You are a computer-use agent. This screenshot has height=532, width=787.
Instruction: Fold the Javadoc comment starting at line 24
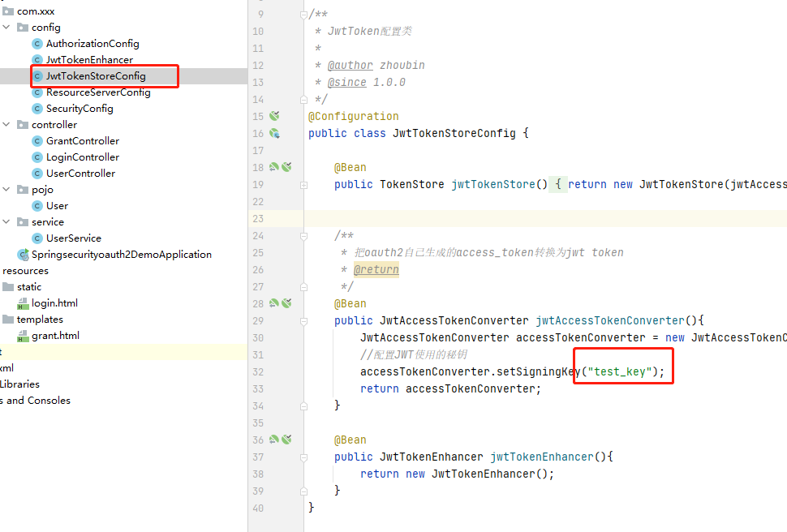point(303,236)
